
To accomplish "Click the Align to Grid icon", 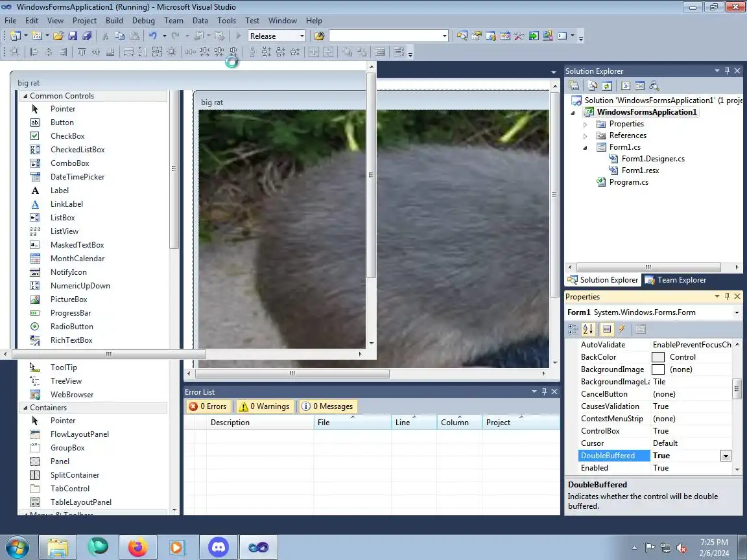I will (x=15, y=52).
